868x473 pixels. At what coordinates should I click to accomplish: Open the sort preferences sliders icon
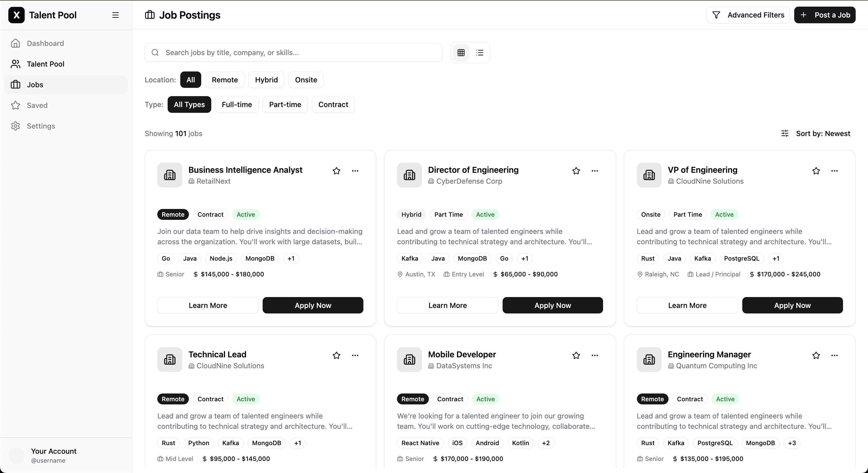click(785, 133)
